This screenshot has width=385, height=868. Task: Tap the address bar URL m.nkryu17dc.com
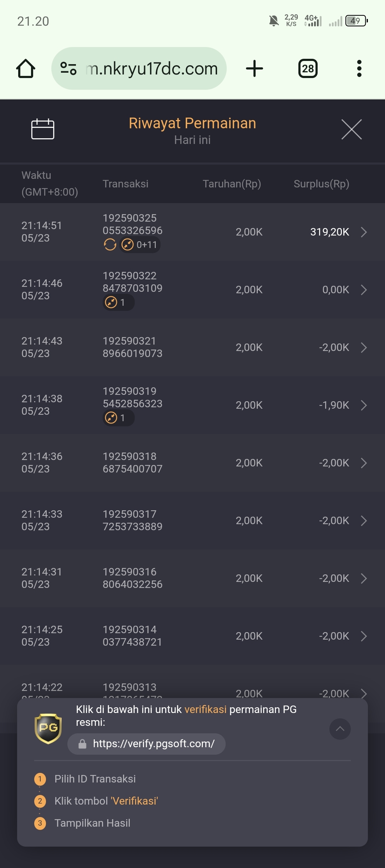coord(152,68)
